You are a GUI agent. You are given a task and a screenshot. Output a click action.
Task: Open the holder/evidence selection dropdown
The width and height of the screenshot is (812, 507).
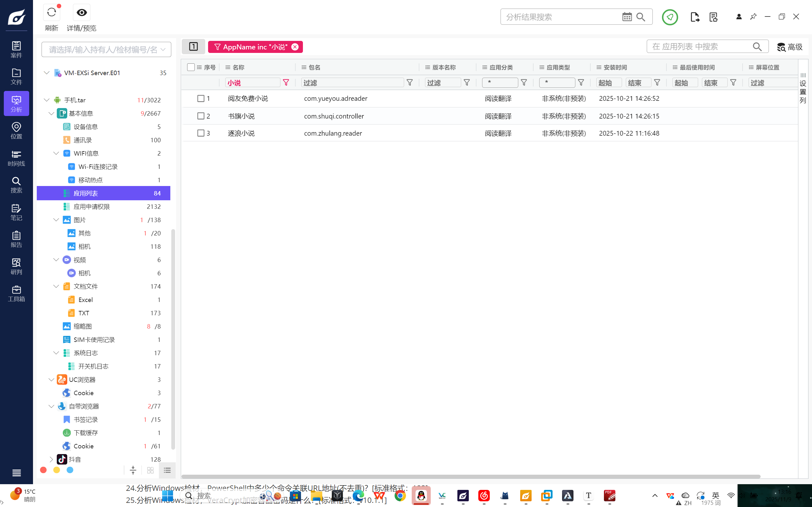coord(106,50)
